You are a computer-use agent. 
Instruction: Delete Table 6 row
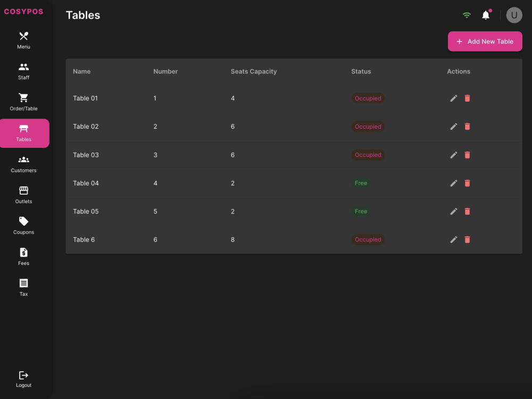point(467,239)
